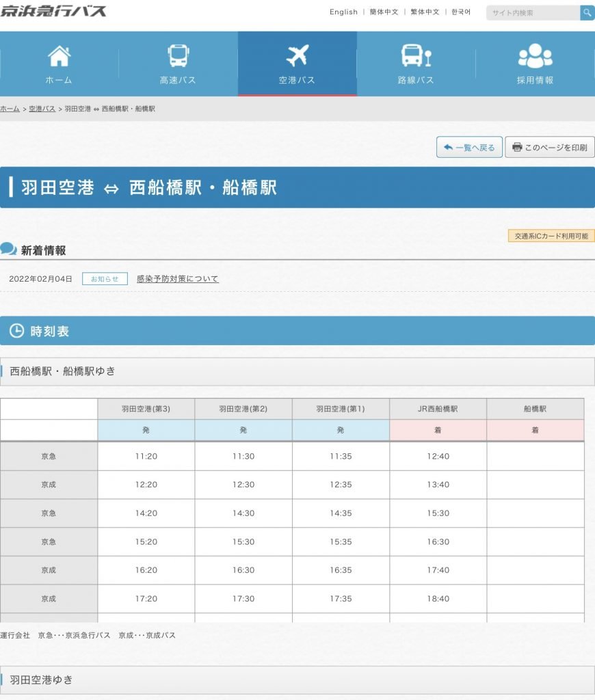Click the house icon for ホーム
Image resolution: width=595 pixels, height=700 pixels.
coord(59,55)
